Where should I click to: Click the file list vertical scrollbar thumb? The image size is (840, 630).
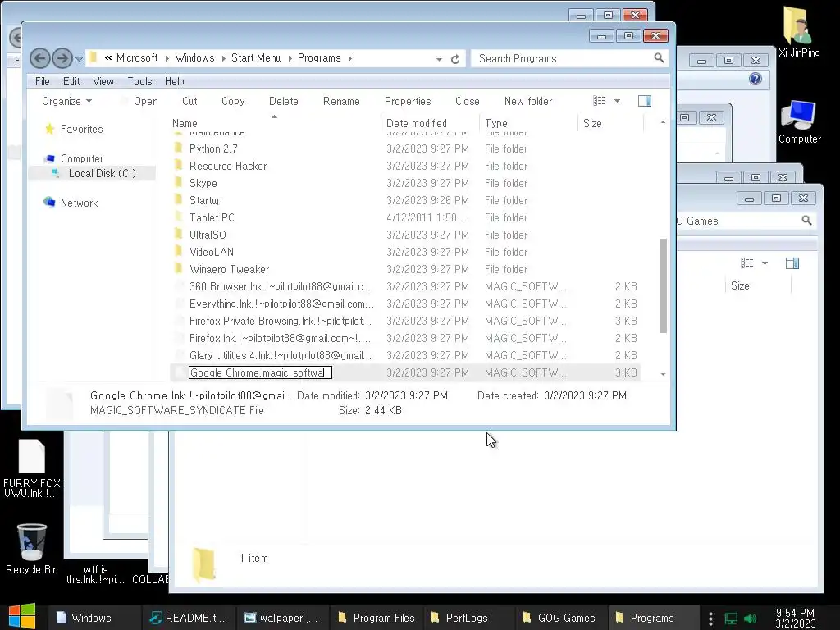pos(663,285)
